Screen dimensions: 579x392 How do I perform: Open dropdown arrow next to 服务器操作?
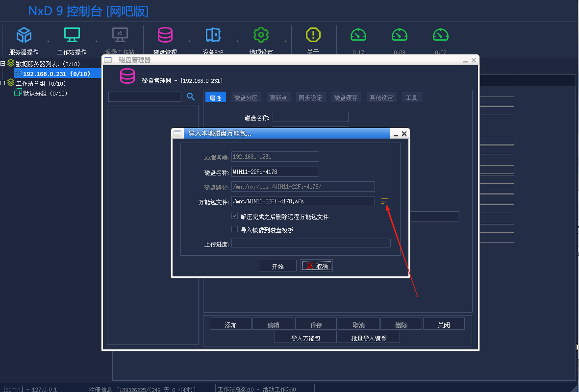point(48,41)
